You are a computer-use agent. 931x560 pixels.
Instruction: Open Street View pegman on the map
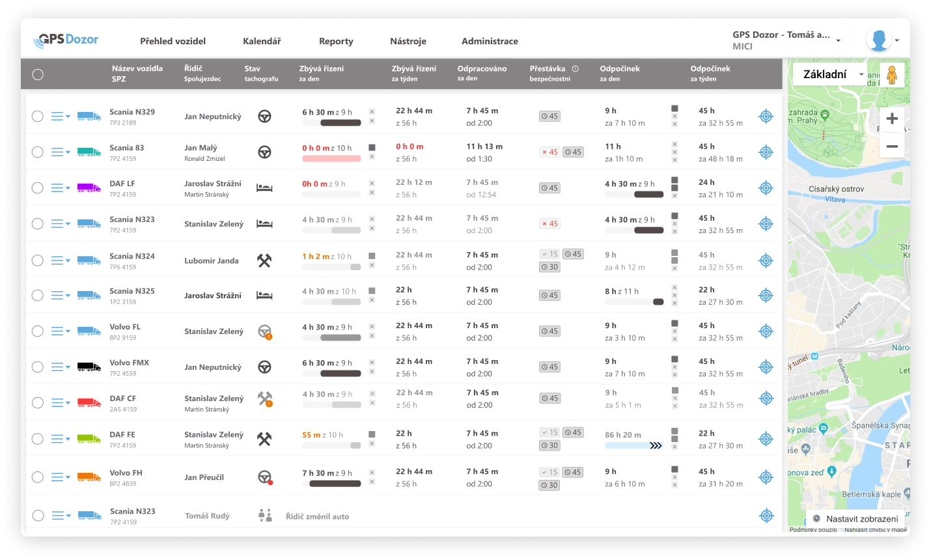[x=892, y=74]
